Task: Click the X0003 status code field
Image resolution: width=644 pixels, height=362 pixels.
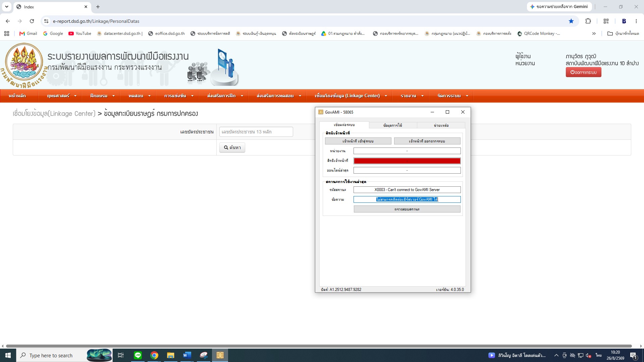Action: coord(407,190)
